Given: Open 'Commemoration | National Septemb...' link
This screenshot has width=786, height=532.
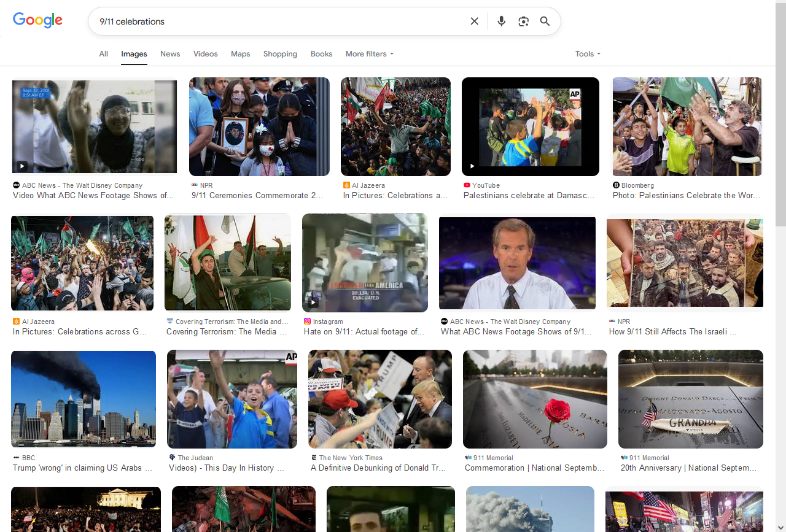Looking at the screenshot, I should [535, 468].
